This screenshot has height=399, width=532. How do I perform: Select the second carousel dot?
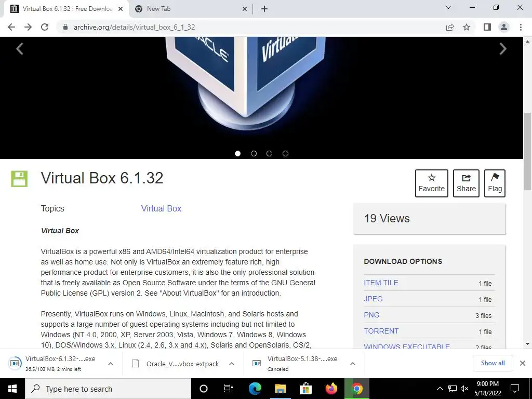(254, 153)
